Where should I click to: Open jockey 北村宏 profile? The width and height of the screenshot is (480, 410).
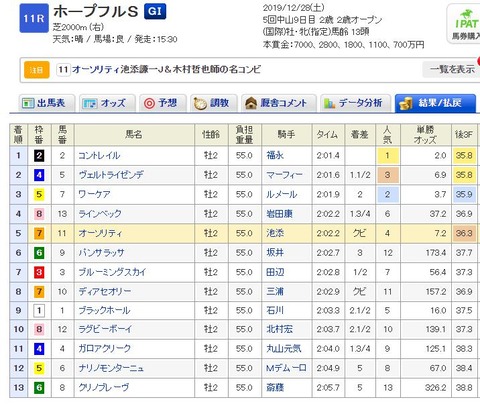pos(279,329)
